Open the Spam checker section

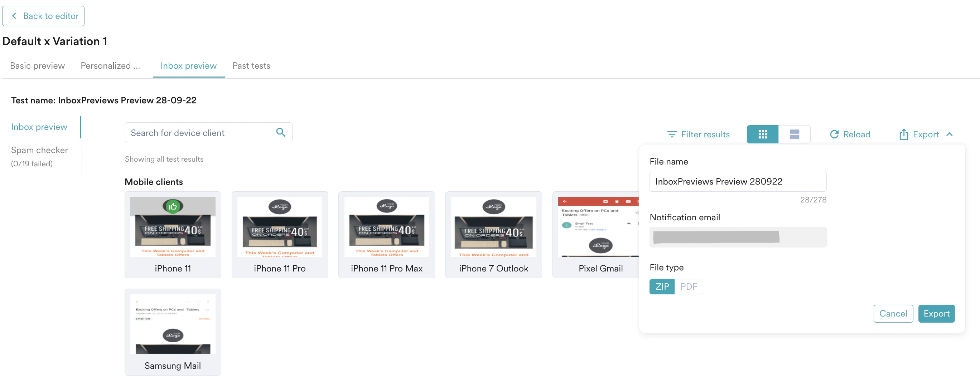click(39, 150)
